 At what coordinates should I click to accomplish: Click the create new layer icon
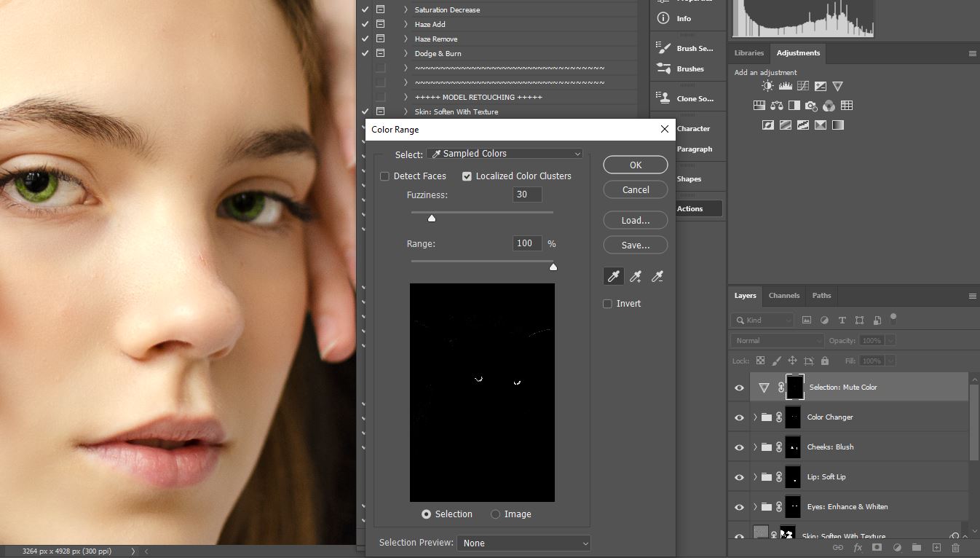click(x=936, y=547)
